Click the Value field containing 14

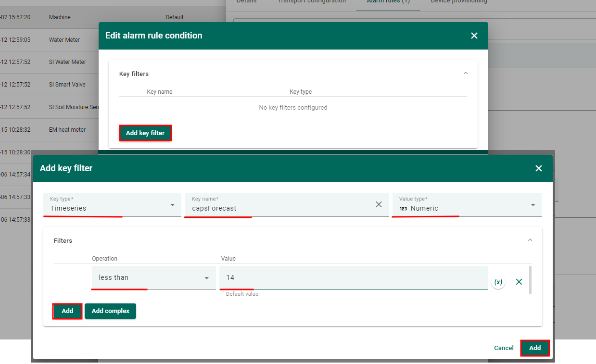[354, 278]
